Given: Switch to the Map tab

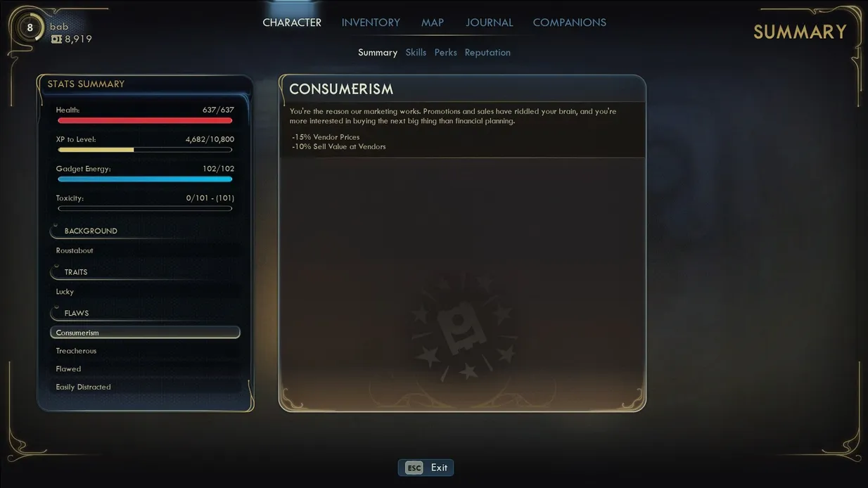Looking at the screenshot, I should 433,23.
